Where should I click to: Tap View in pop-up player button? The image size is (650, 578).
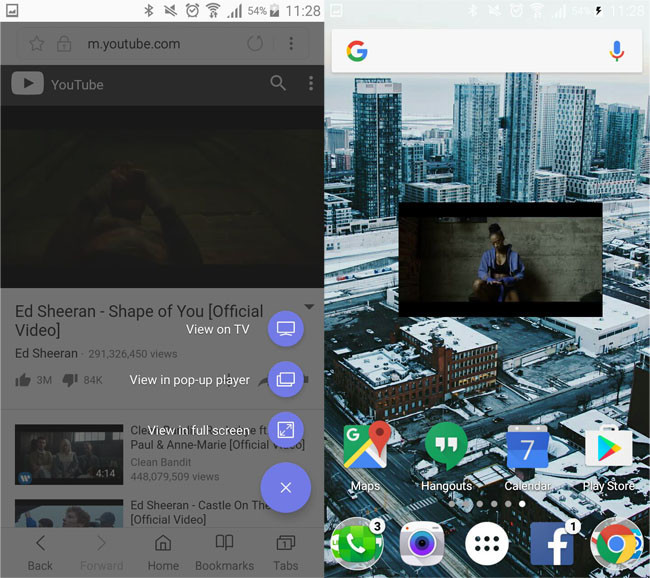[286, 379]
